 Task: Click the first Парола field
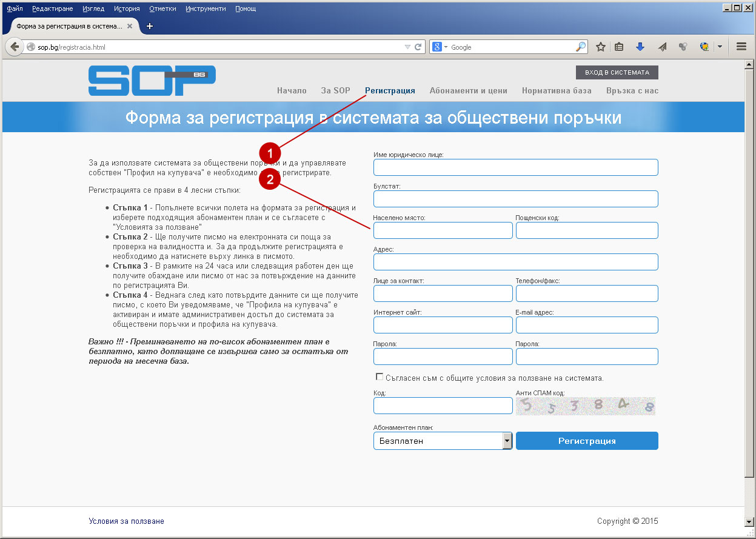pyautogui.click(x=443, y=357)
